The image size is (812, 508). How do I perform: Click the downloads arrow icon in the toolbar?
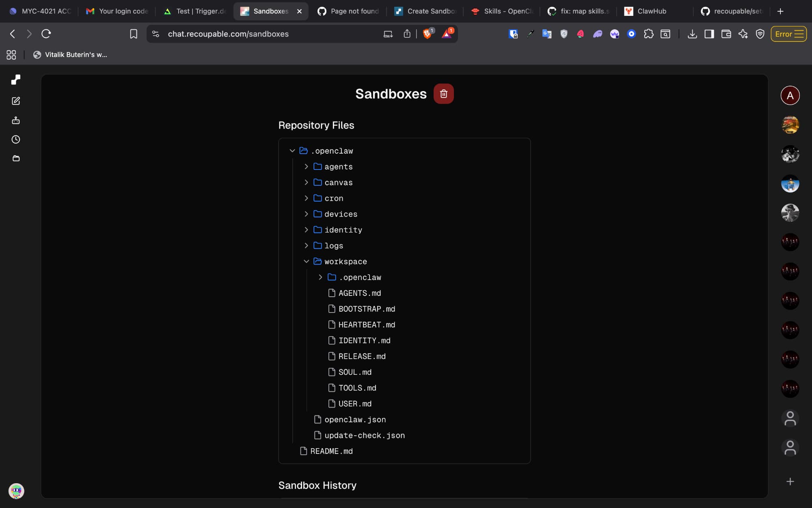click(x=692, y=34)
